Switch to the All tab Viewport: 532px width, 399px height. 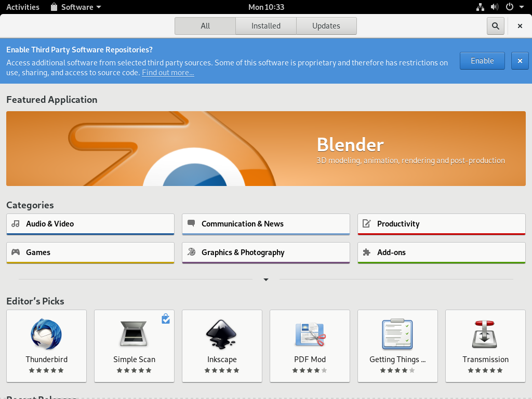(x=205, y=26)
